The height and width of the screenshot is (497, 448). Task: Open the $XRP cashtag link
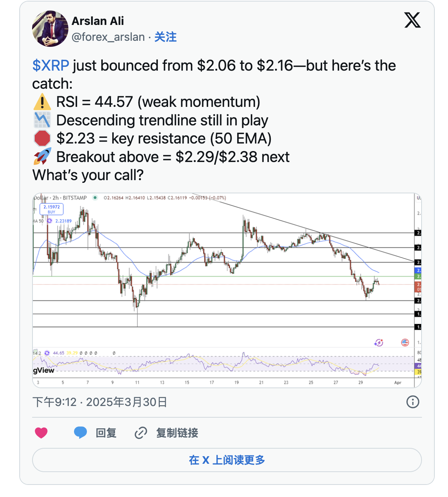[51, 66]
